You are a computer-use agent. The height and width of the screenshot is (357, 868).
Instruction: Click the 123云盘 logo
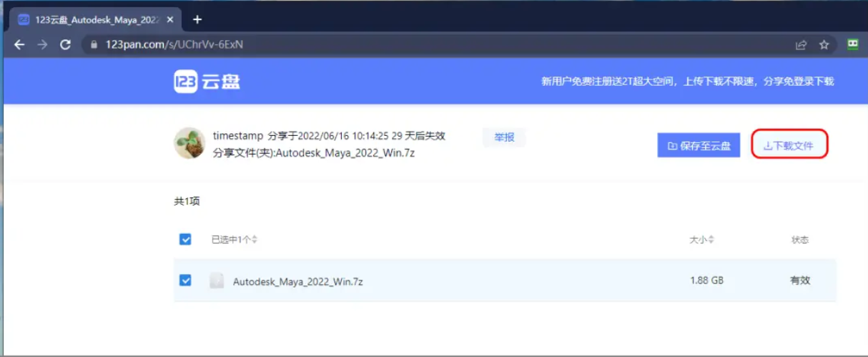click(x=207, y=82)
